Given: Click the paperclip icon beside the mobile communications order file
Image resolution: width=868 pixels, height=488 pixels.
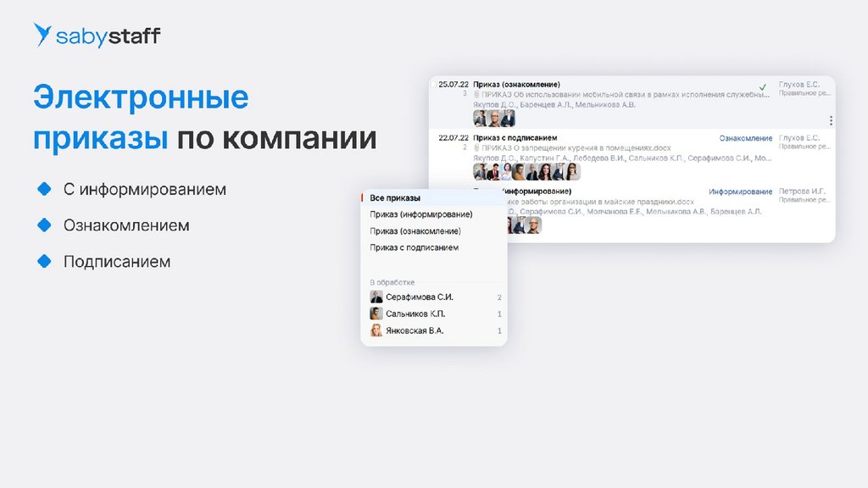Looking at the screenshot, I should (x=476, y=95).
